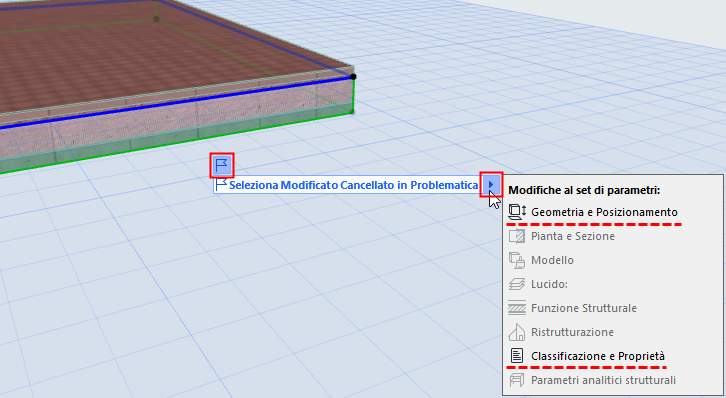The width and height of the screenshot is (726, 398).
Task: Click the Modello icon
Action: (x=517, y=260)
